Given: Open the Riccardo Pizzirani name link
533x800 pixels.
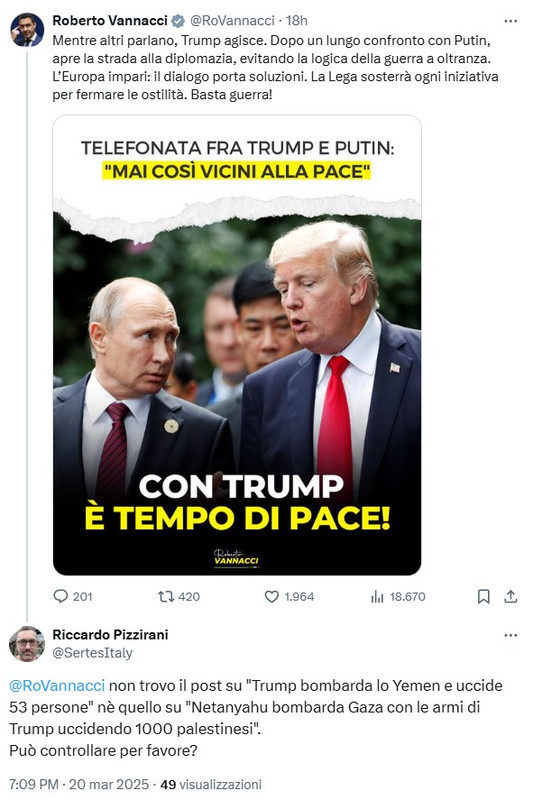Looking at the screenshot, I should coord(110,635).
